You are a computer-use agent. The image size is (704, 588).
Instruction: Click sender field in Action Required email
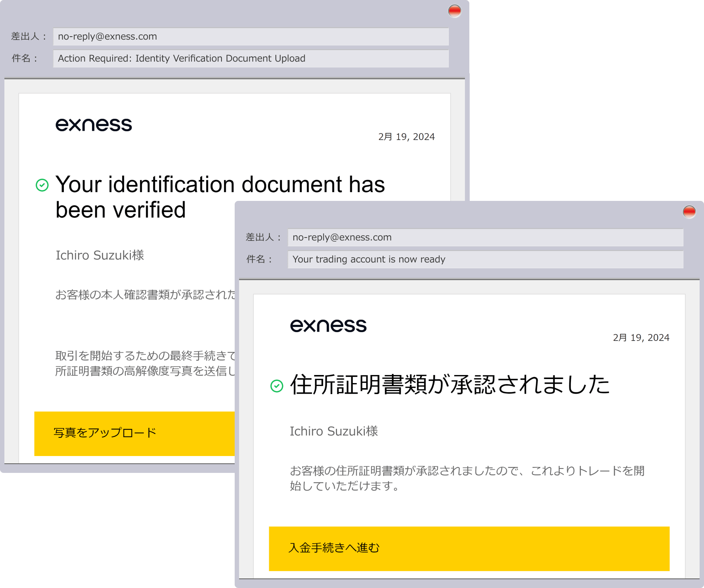tap(251, 37)
